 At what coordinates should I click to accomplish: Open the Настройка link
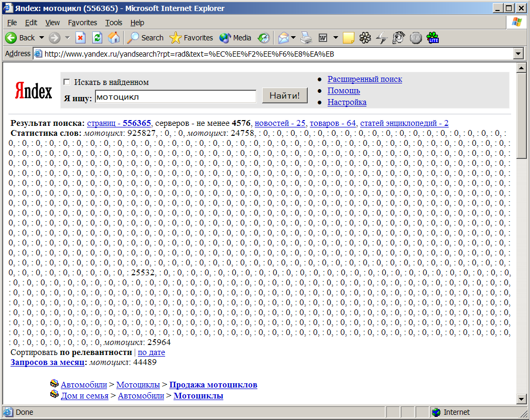[x=347, y=102]
